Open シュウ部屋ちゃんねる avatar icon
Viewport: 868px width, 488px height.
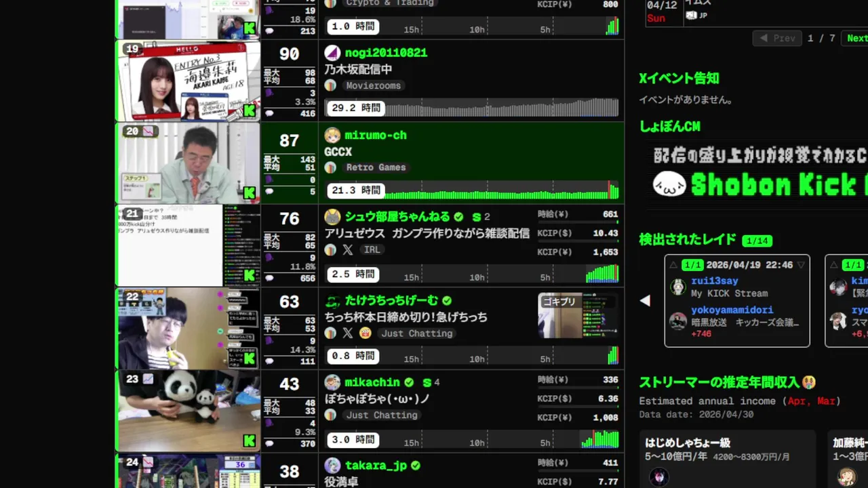pyautogui.click(x=332, y=217)
